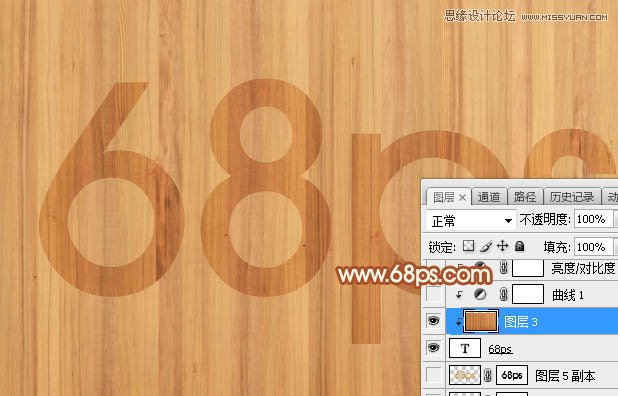Image resolution: width=618 pixels, height=396 pixels.
Task: Click the T text layer thumbnail
Action: [x=465, y=348]
